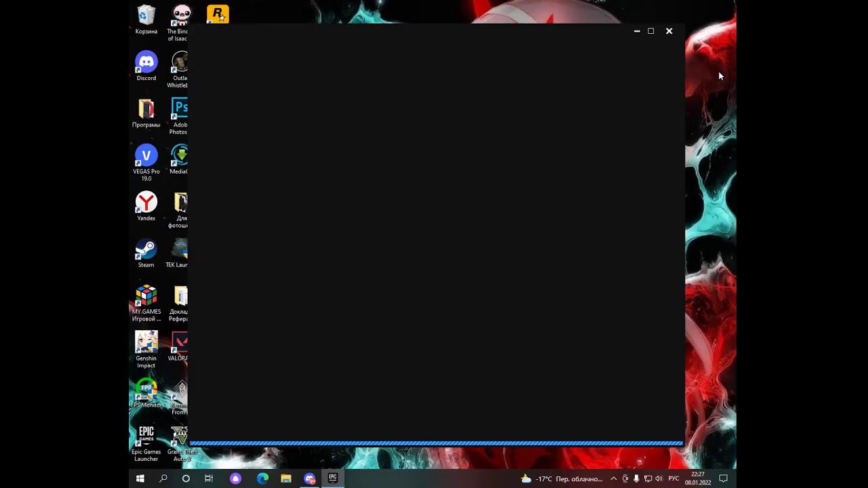Open the Для фотошопа folder icon

point(179,210)
